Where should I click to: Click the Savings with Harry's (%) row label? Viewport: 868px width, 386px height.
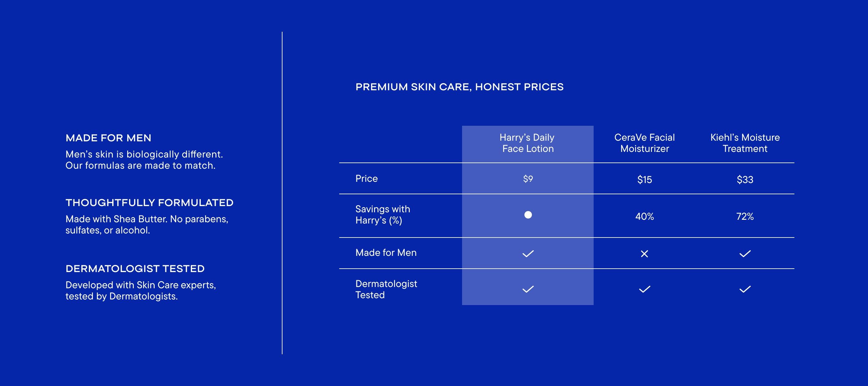pyautogui.click(x=383, y=215)
